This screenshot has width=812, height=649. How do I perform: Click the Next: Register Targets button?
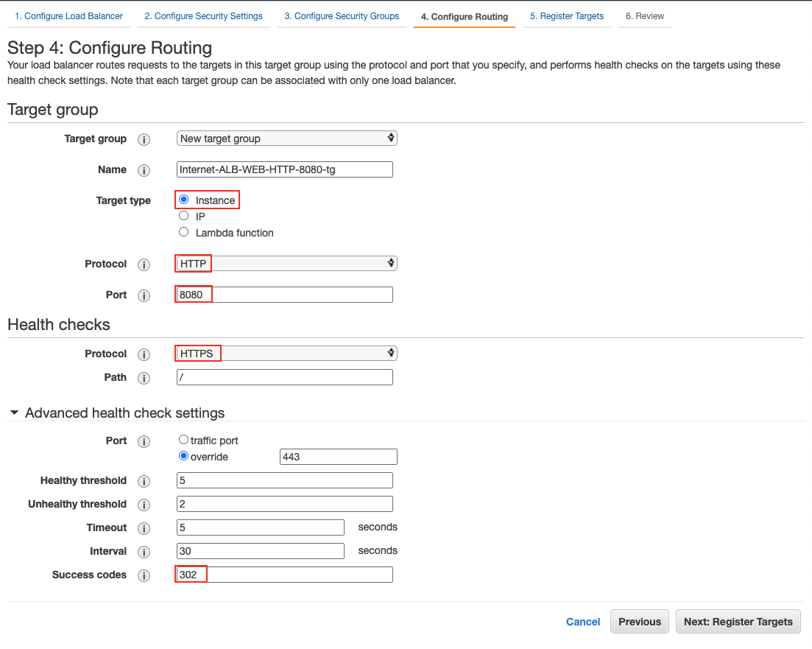(738, 621)
